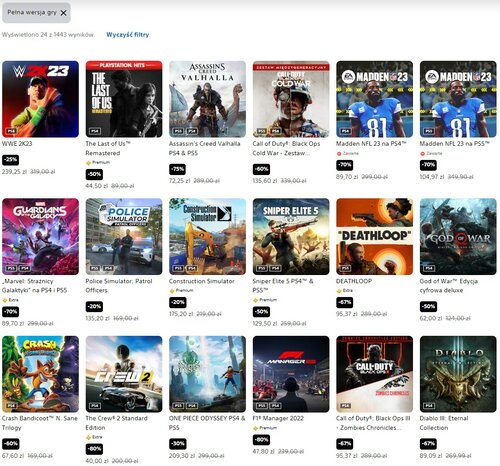500x466 pixels.
Task: Click the Premium icon under The Last of Us
Action: [x=88, y=163]
